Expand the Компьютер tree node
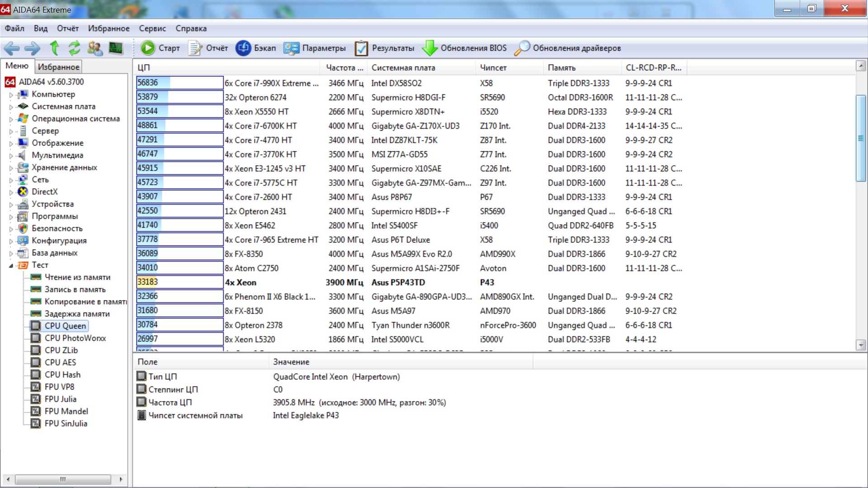The width and height of the screenshot is (868, 488). click(x=11, y=95)
